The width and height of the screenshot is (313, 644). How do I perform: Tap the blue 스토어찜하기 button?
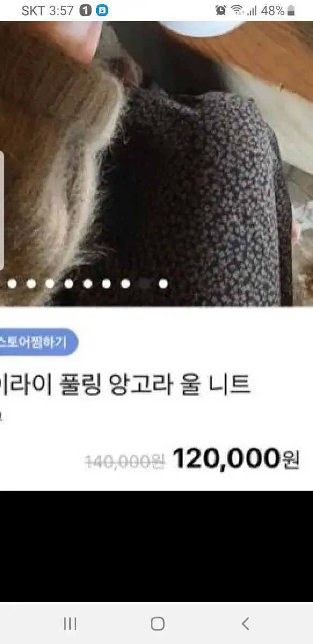(38, 342)
